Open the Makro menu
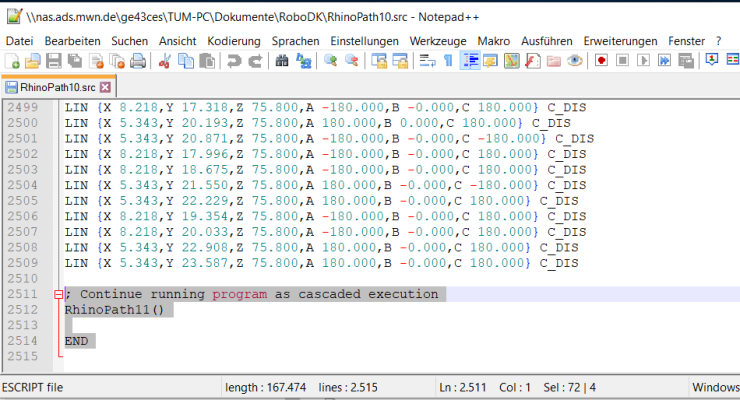Screen dimensions: 740x400 [494, 41]
